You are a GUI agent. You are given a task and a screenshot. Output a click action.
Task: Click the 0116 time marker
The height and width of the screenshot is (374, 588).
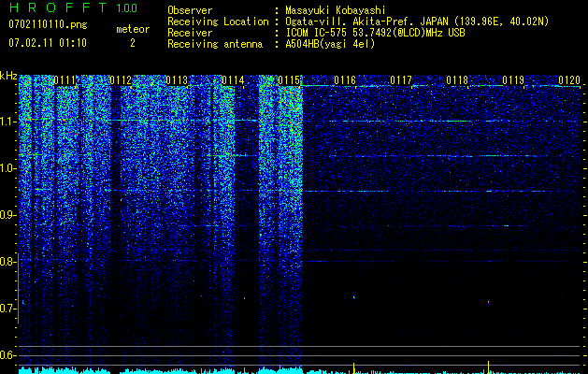[x=345, y=80]
